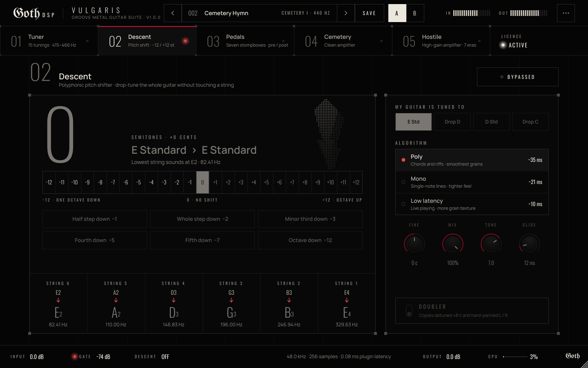Select +12 semitones on shift strip
The width and height of the screenshot is (588, 368).
pos(356,182)
